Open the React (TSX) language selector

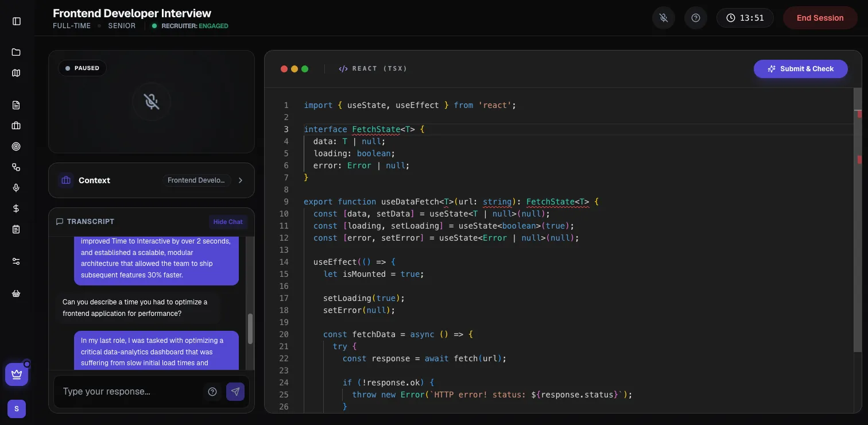click(373, 68)
